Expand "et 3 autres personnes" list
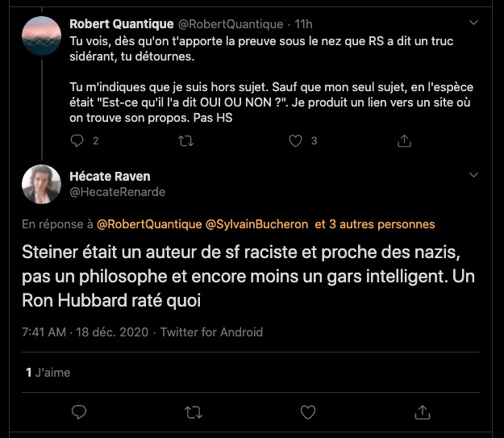Image resolution: width=504 pixels, height=438 pixels. pyautogui.click(x=374, y=223)
